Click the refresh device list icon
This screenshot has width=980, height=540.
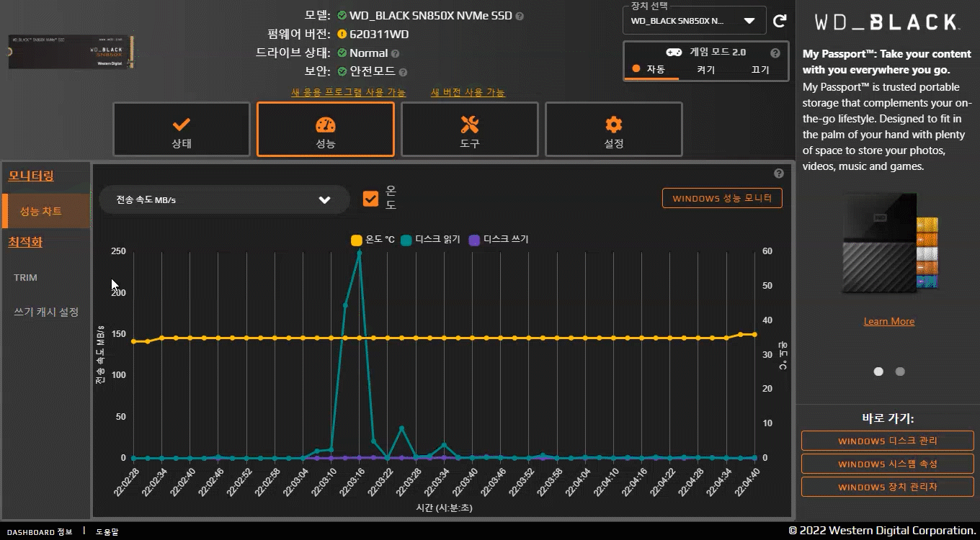pos(780,21)
